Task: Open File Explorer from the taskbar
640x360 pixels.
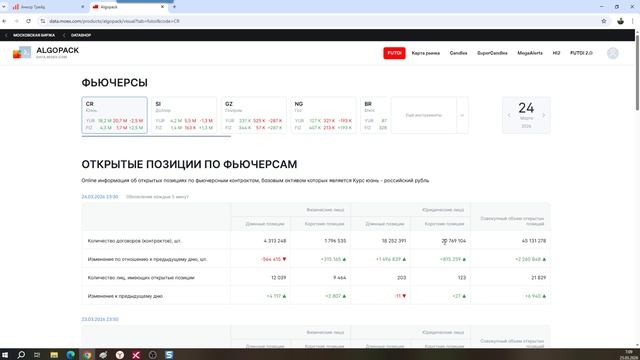Action: (x=54, y=355)
